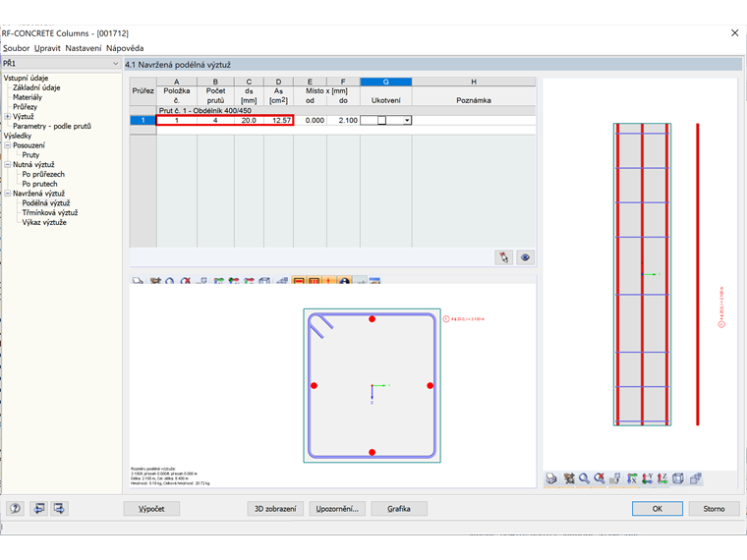This screenshot has height=560, width=747.
Task: Go to next module window icon
Action: coord(59,509)
